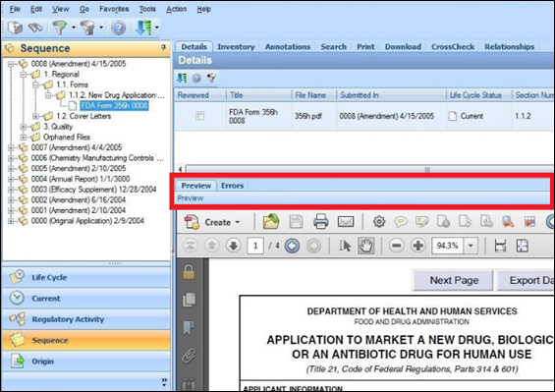This screenshot has height=392, width=555.
Task: Check the Reviewed checkbox for FDA Form 356h
Action: [200, 116]
